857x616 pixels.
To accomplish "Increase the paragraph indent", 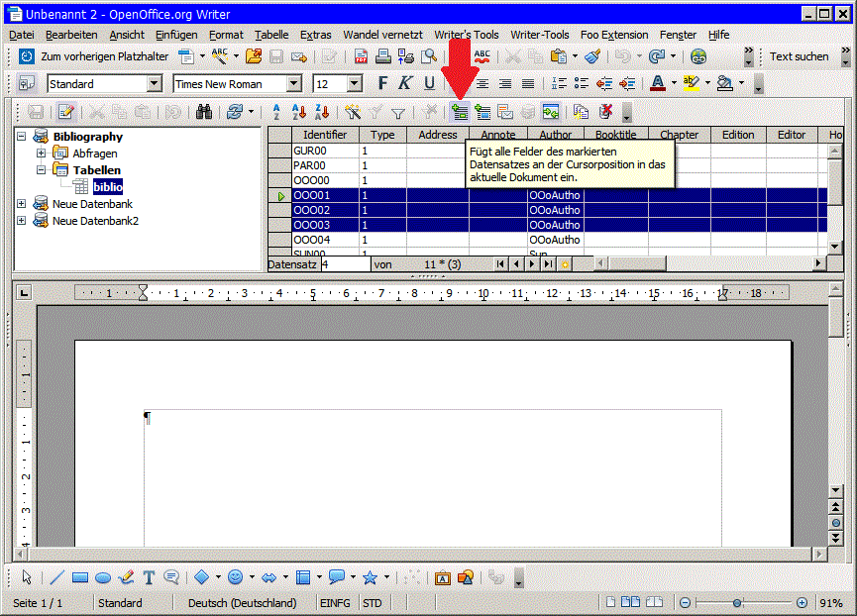I will pyautogui.click(x=627, y=83).
